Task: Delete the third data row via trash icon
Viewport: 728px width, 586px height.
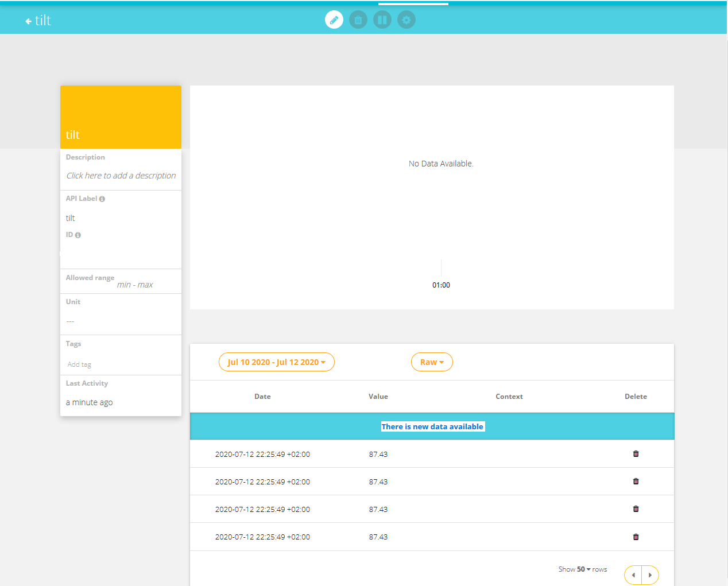Action: (636, 509)
